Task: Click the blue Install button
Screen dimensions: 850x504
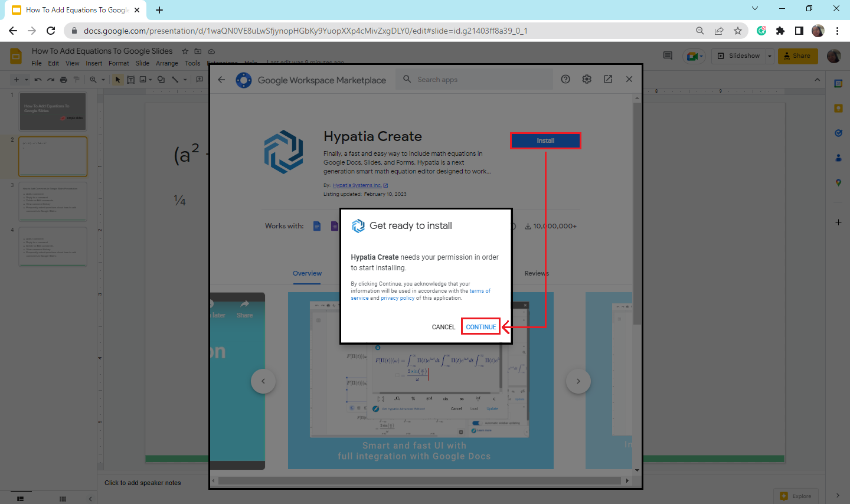Action: pos(545,140)
